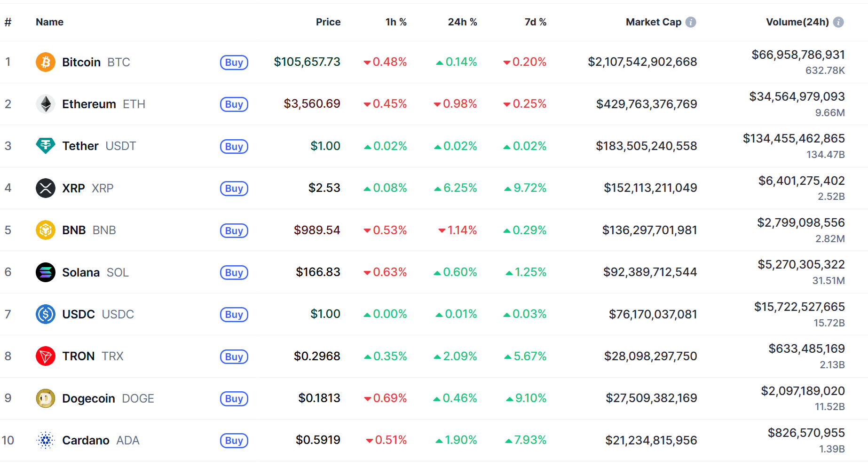Click Solana market cap $92,389,712,544
This screenshot has height=467, width=868.
point(650,272)
